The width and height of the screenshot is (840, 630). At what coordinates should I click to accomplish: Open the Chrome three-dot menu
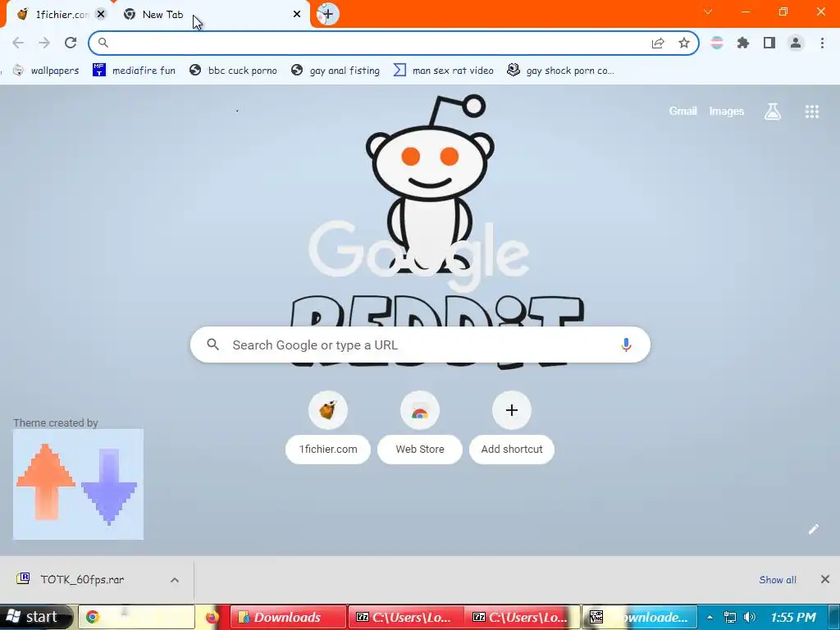point(822,43)
